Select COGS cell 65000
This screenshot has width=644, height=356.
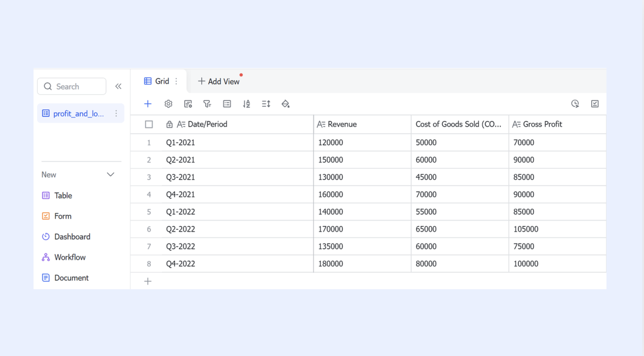pos(460,229)
